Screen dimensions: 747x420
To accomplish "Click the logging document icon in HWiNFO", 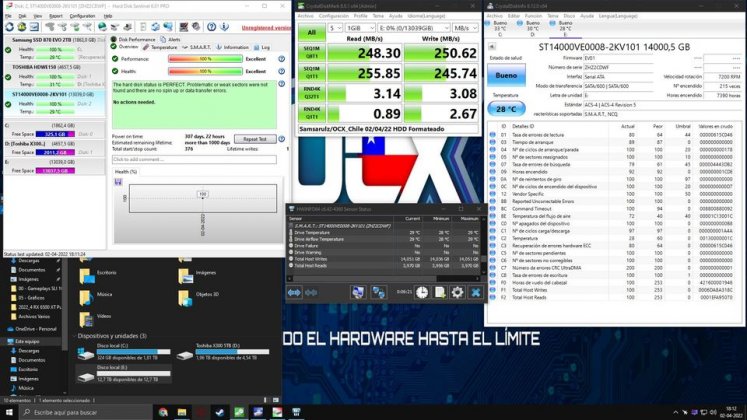I will click(x=440, y=292).
